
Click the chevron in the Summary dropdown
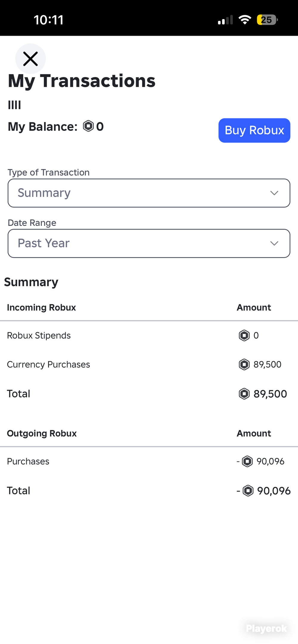(274, 193)
